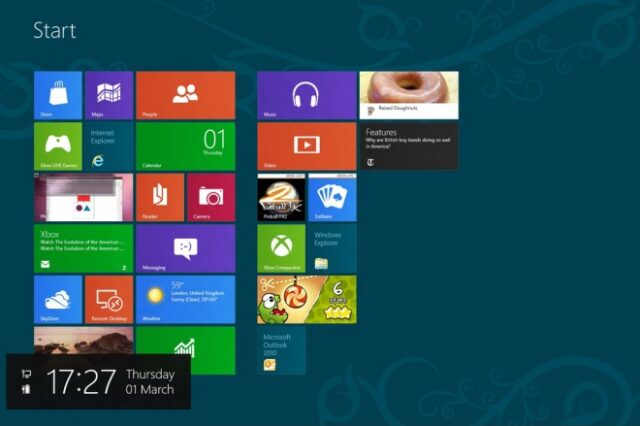Open the Internet Explorer tile

point(109,146)
